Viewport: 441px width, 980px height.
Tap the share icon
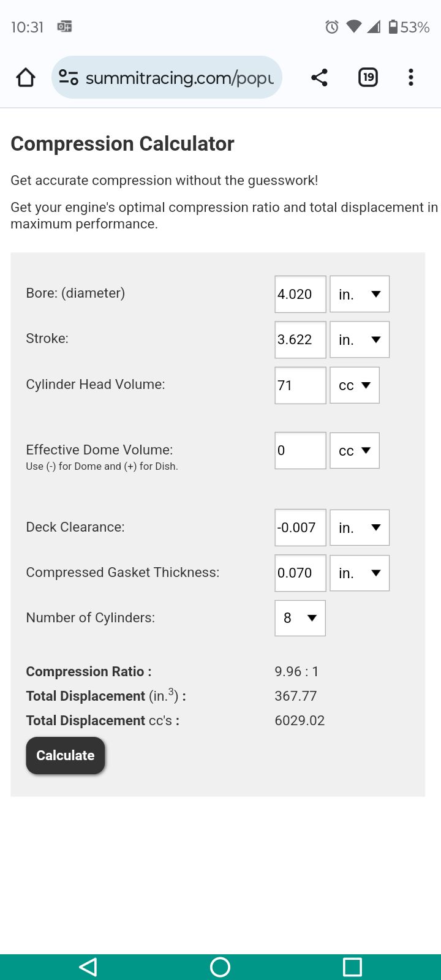coord(319,78)
